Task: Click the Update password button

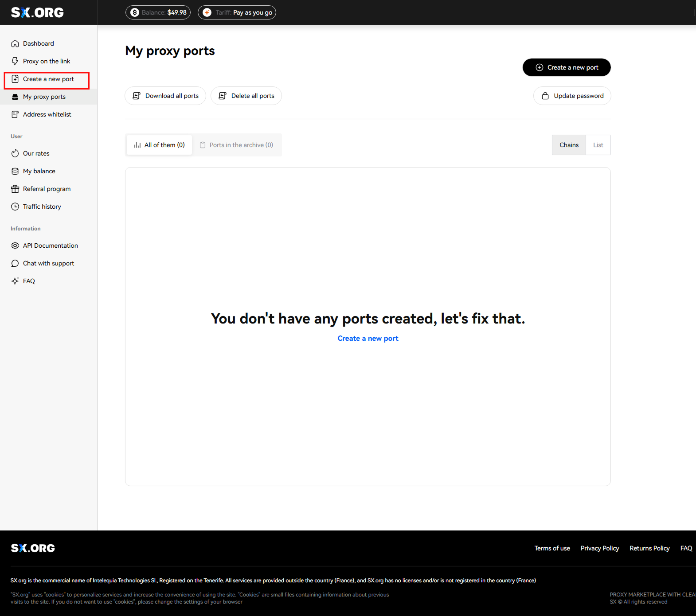Action: tap(572, 96)
